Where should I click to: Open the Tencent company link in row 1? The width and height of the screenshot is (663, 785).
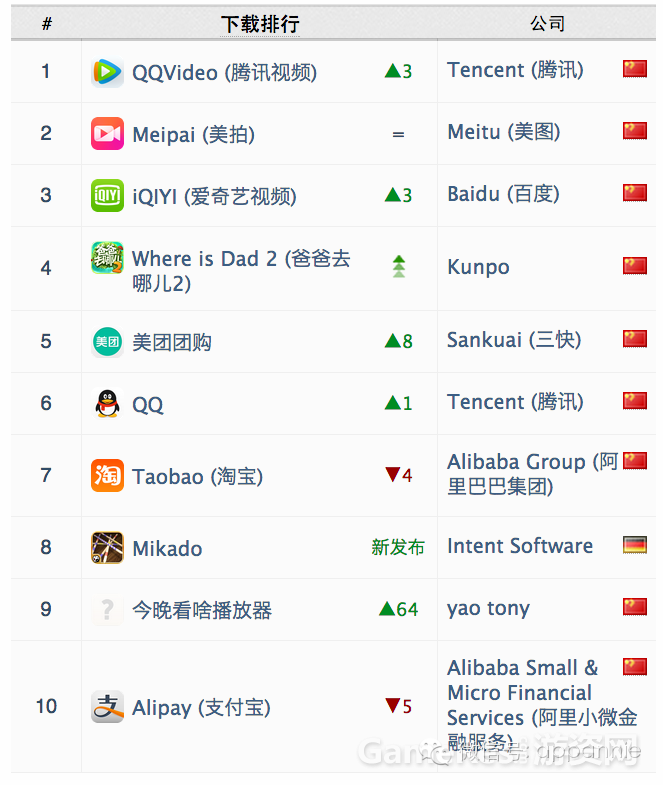515,70
